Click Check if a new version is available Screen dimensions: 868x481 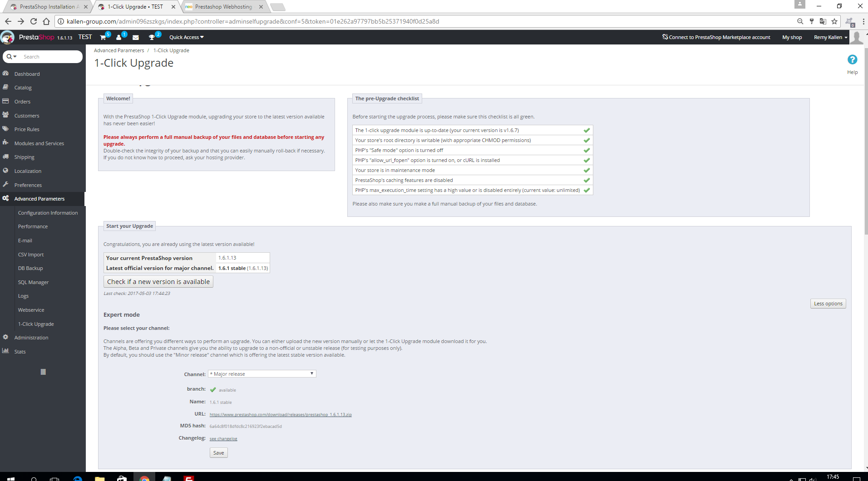pyautogui.click(x=158, y=282)
